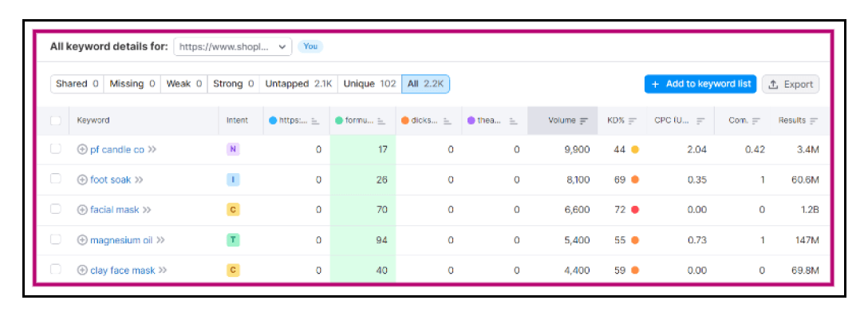Sort by the KD% column sort icon
The width and height of the screenshot is (868, 316).
pos(633,120)
